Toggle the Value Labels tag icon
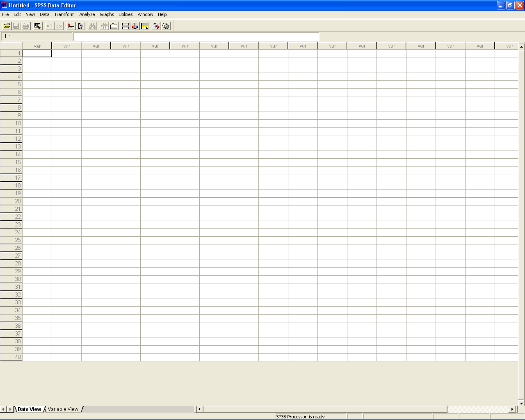Image resolution: width=525 pixels, height=420 pixels. [156, 26]
